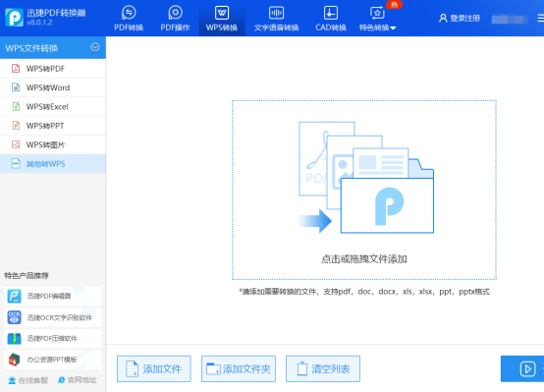The height and width of the screenshot is (392, 544).
Task: Select WPS转PDF in the sidebar
Action: pyautogui.click(x=53, y=69)
